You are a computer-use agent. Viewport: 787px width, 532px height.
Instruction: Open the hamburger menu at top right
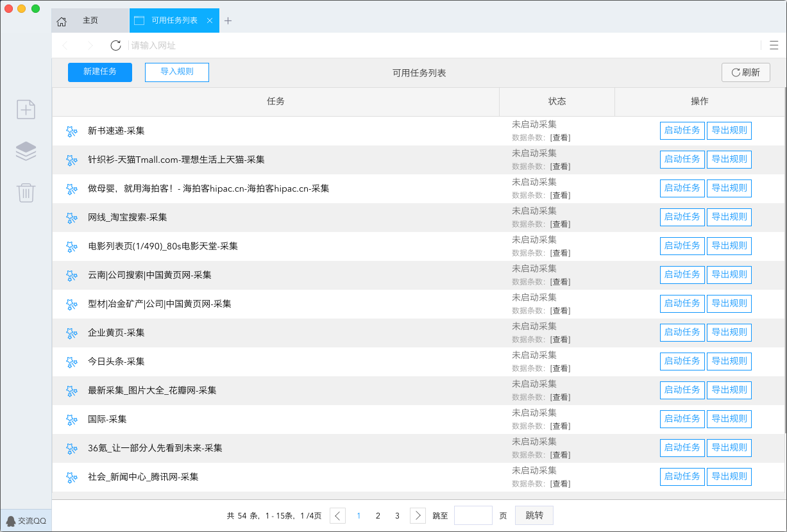coord(774,45)
